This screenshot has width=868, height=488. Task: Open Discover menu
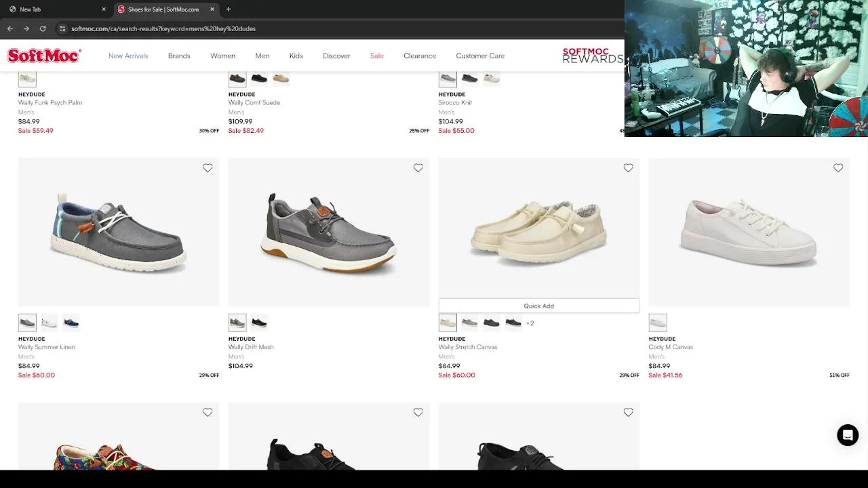coord(336,56)
